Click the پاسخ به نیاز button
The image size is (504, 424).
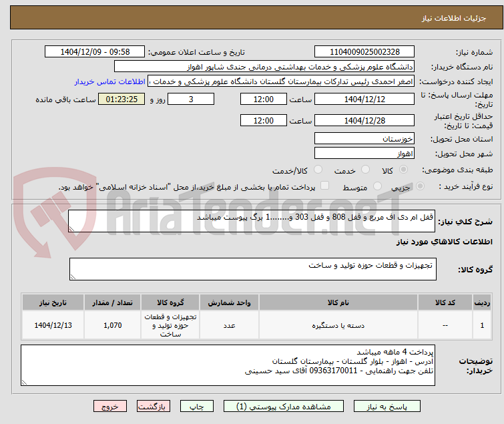tap(387, 406)
